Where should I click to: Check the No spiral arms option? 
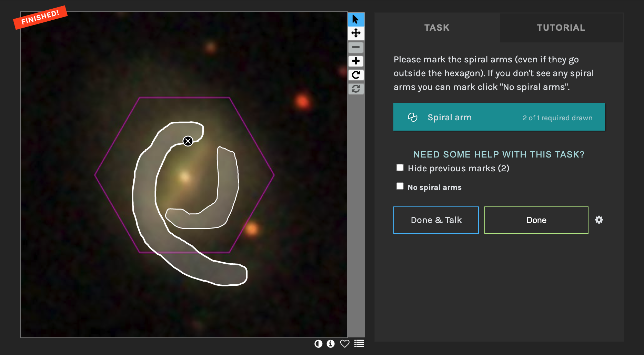coord(400,186)
